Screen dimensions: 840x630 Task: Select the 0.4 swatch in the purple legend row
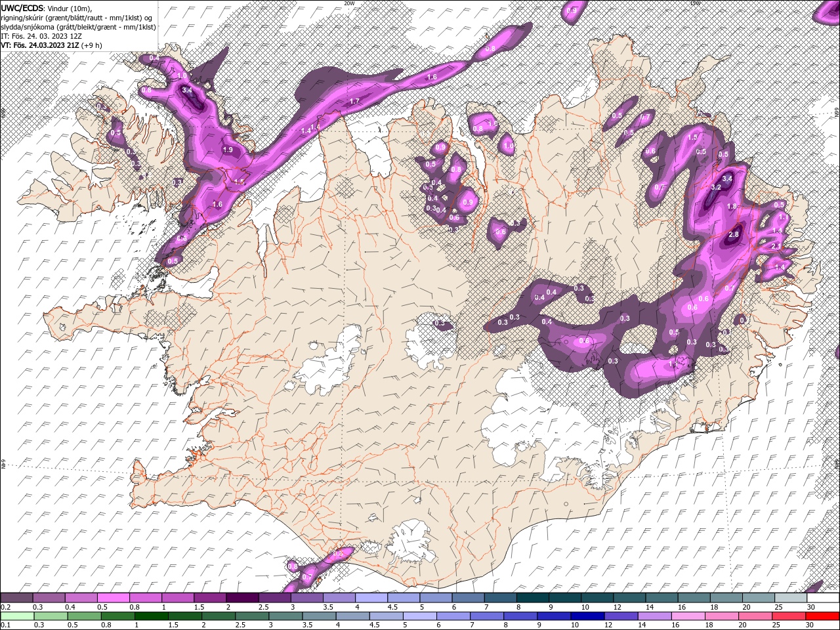[x=81, y=598]
